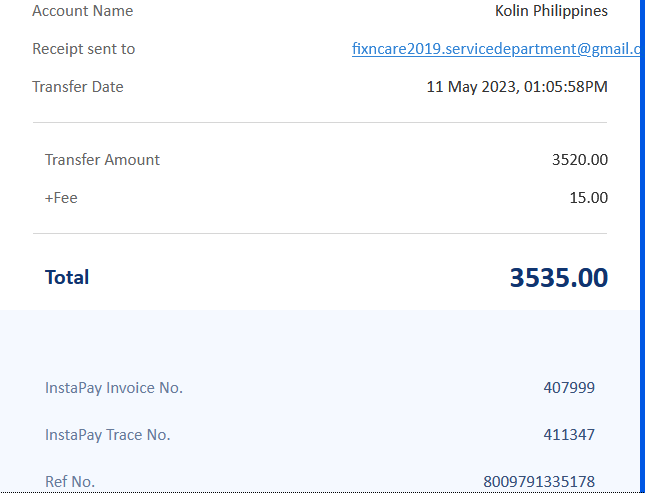Click the divider line above the Total row
The image size is (645, 493).
pos(320,234)
